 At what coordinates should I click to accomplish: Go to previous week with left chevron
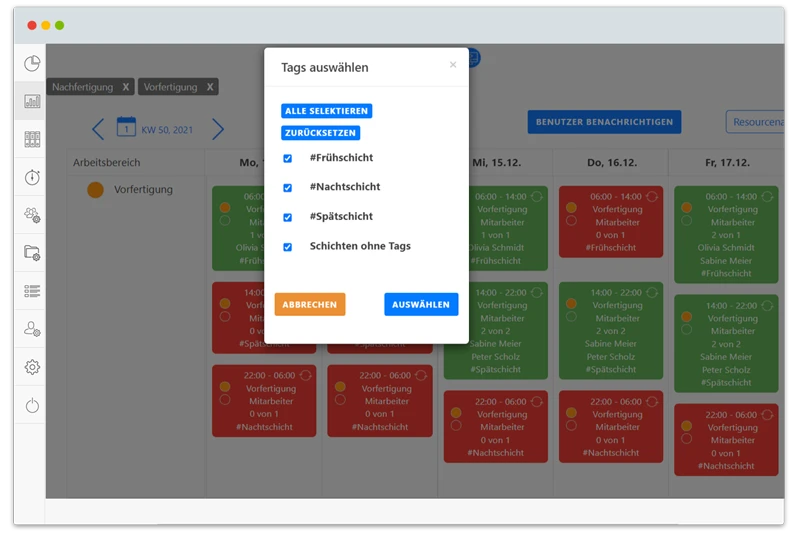tap(98, 129)
